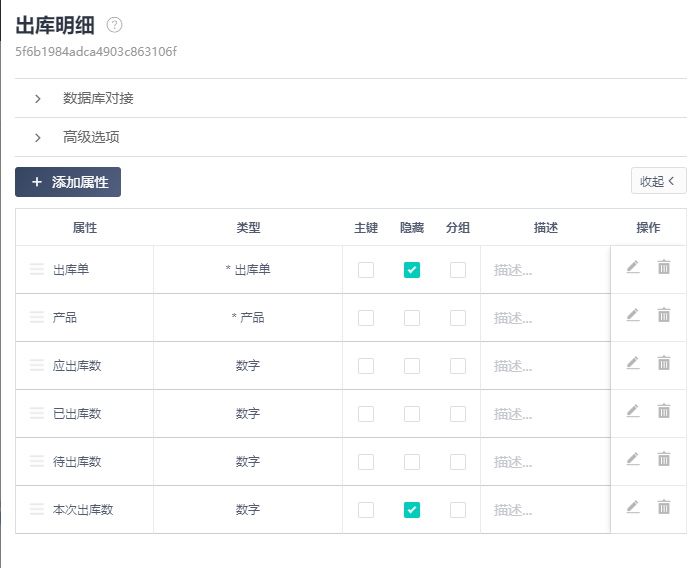Edit the 已出库数 attribute row
700x568 pixels.
pyautogui.click(x=633, y=411)
